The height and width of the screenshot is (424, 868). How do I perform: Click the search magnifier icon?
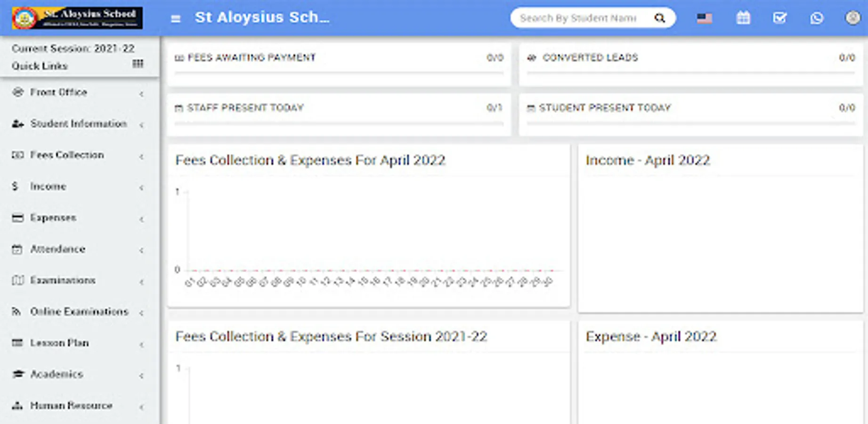(x=660, y=18)
